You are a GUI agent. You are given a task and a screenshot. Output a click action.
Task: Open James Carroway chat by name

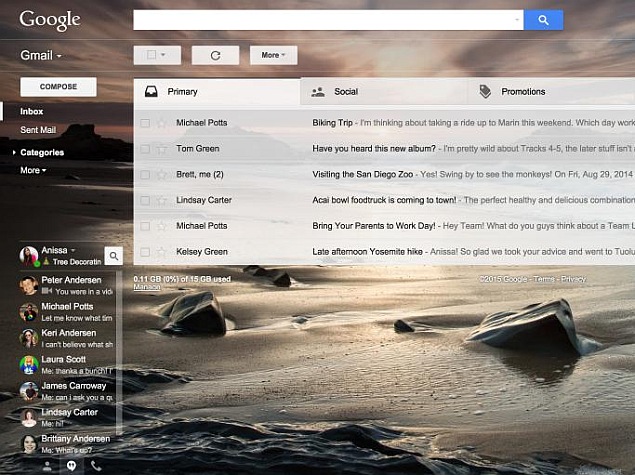(74, 386)
